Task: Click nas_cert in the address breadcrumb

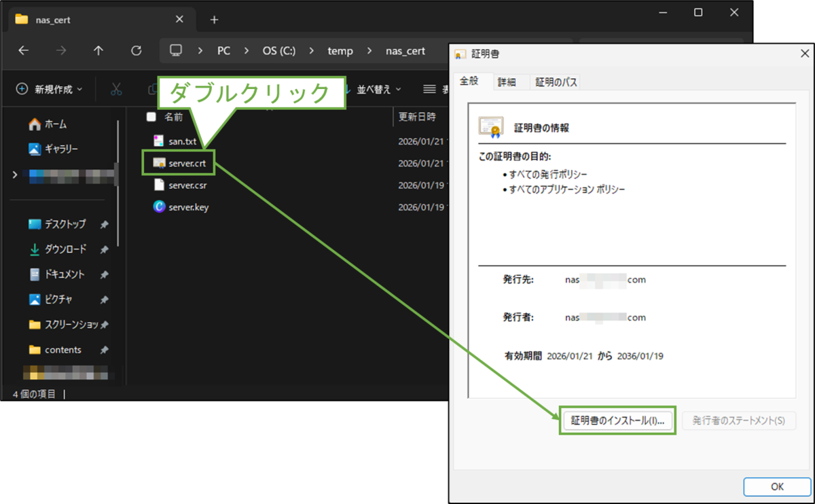Action: click(405, 51)
